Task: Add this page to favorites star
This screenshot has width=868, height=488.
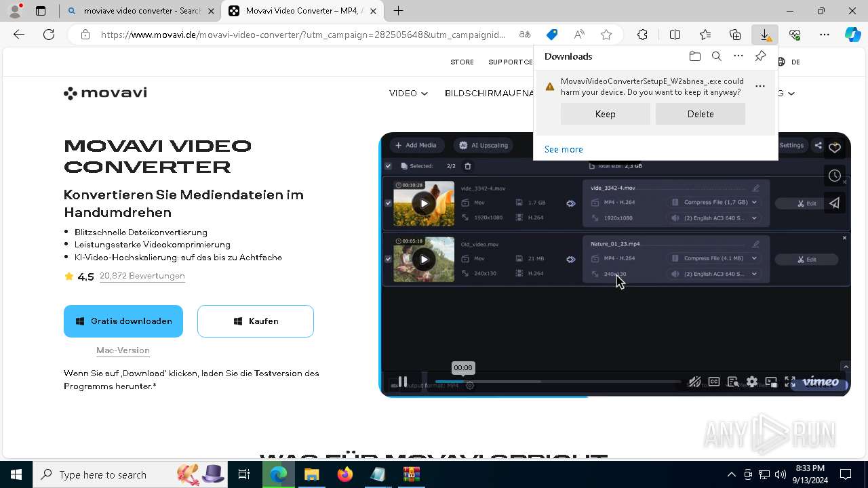Action: 606,35
